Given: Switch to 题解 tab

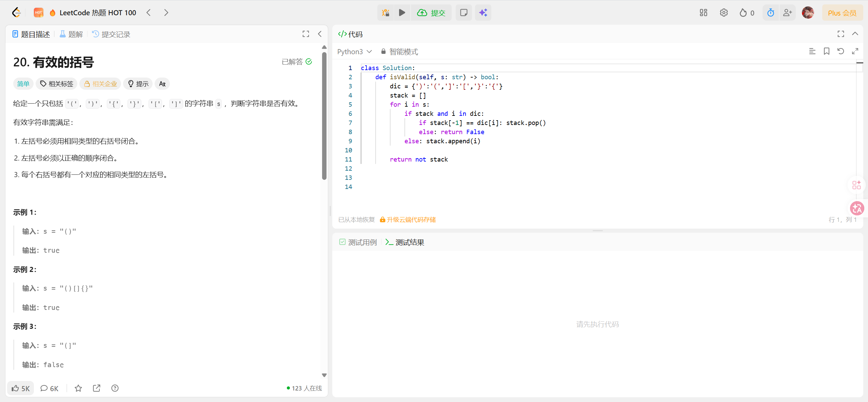Looking at the screenshot, I should click(x=72, y=34).
